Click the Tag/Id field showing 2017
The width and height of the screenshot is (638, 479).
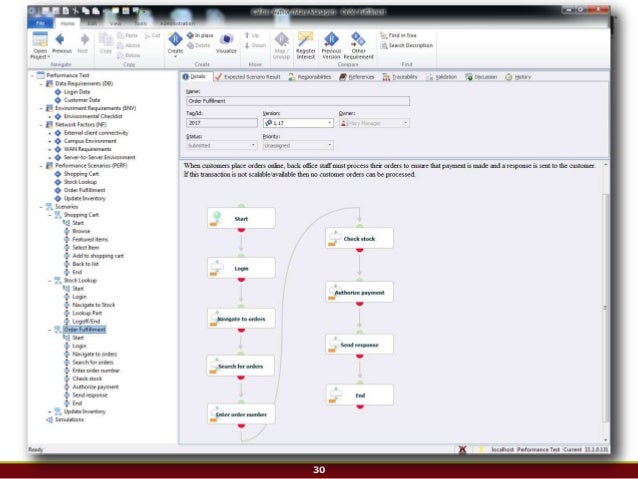tap(222, 123)
